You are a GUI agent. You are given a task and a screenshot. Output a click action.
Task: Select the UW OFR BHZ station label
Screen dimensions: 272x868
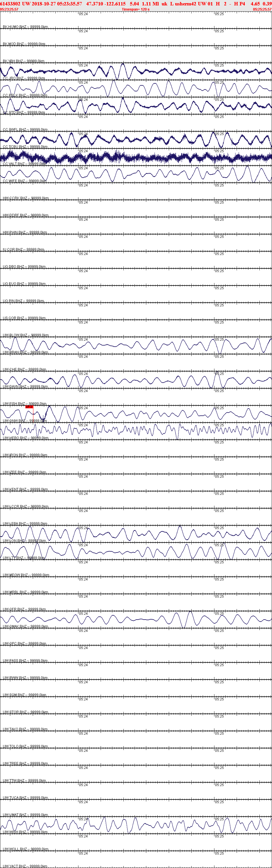[x=25, y=610]
